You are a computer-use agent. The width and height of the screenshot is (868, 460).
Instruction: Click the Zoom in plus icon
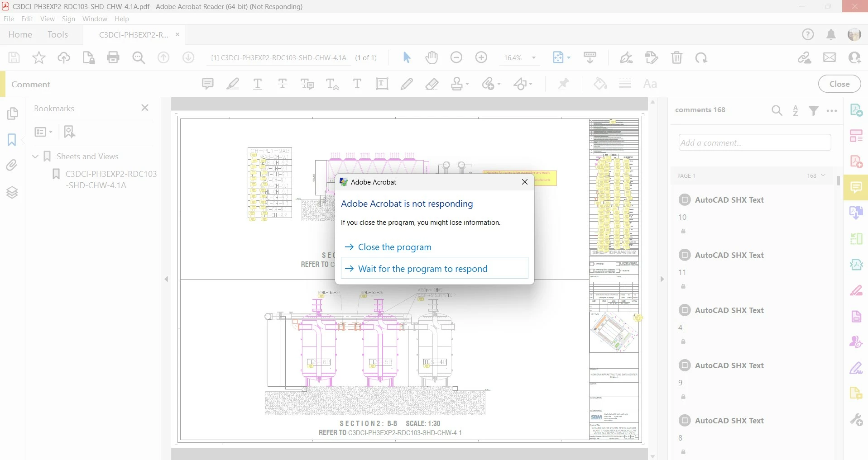481,57
